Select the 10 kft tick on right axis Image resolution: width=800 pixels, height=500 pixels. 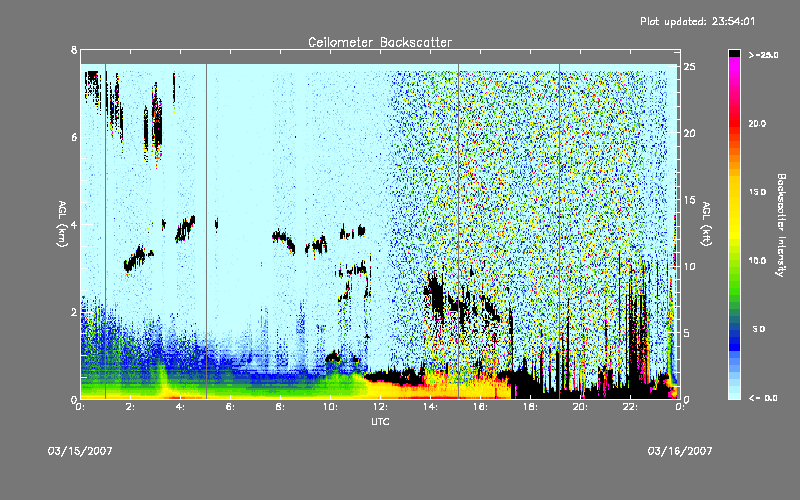[689, 266]
